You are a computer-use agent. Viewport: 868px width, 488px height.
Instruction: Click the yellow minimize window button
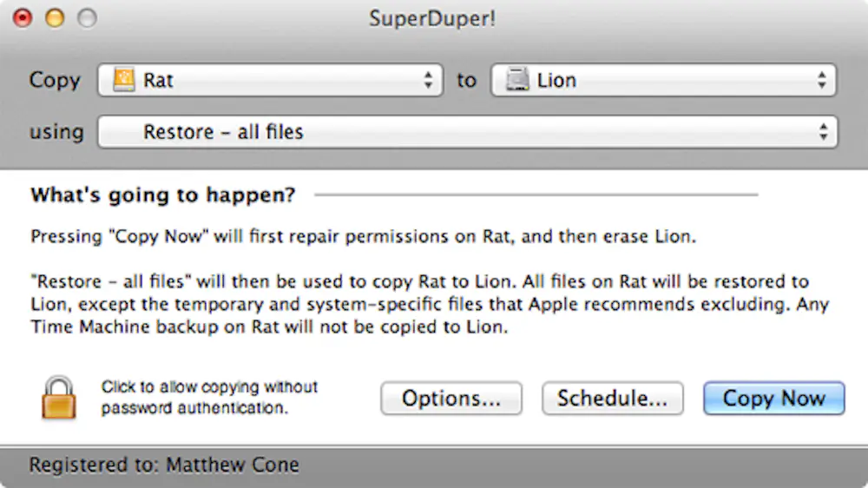(x=55, y=17)
